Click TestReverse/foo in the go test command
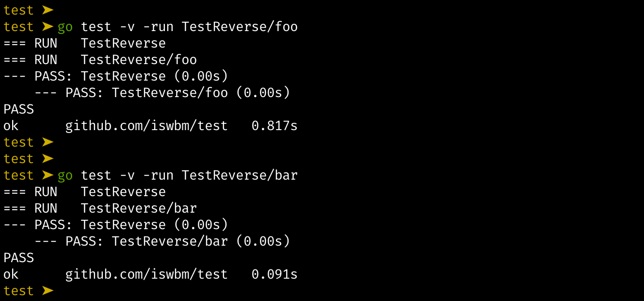Screen dimensions: 644x301 [x=240, y=27]
